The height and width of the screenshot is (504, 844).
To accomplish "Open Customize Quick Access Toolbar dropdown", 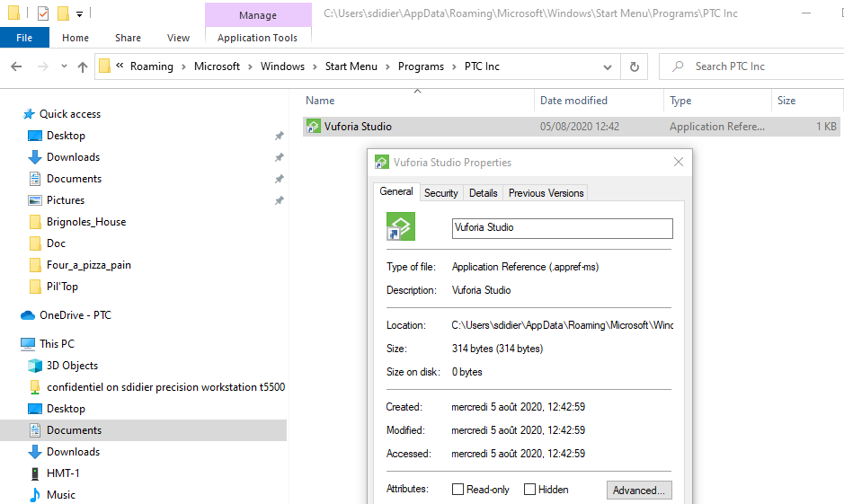I will point(79,14).
